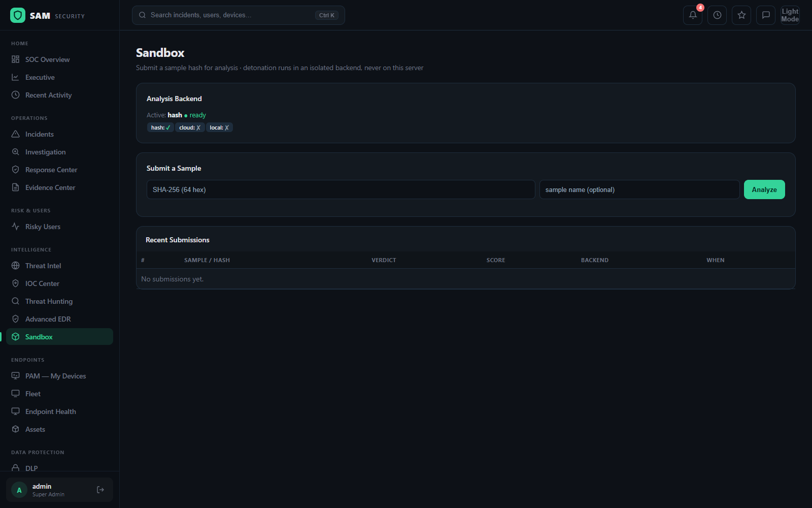Open Threat Hunting
This screenshot has width=812, height=508.
tap(59, 301)
